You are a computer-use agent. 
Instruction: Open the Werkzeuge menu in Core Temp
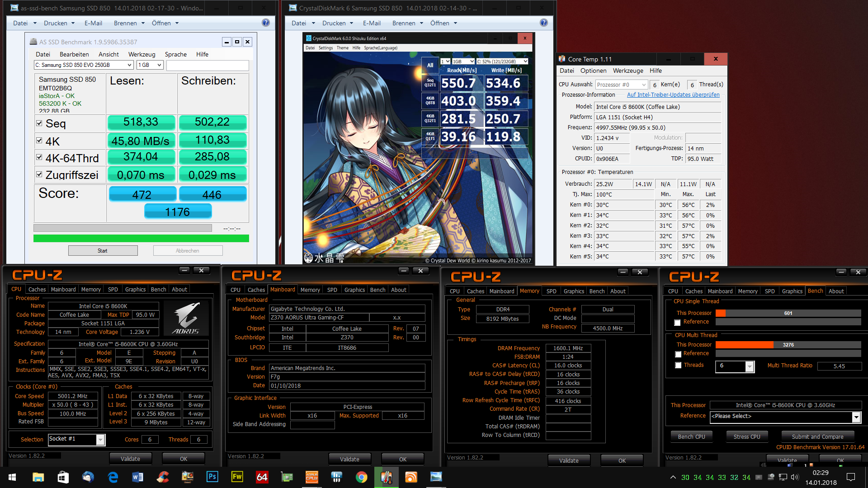(627, 70)
